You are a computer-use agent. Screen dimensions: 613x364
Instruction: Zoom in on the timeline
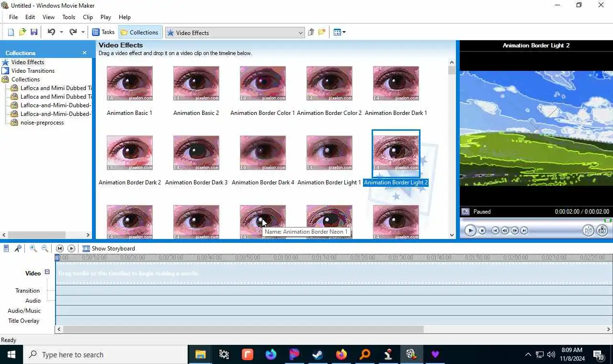pos(33,248)
